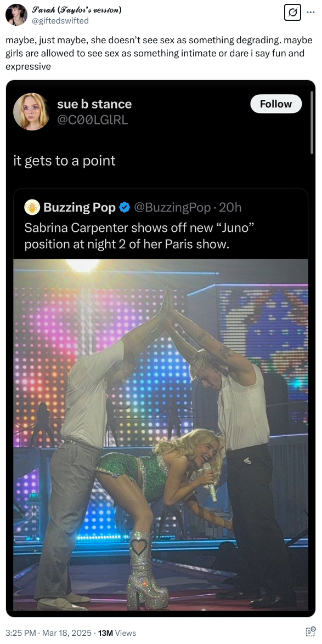322x644 pixels.
Task: Click the embedded screenshot's scrollbar
Action: [x=312, y=123]
